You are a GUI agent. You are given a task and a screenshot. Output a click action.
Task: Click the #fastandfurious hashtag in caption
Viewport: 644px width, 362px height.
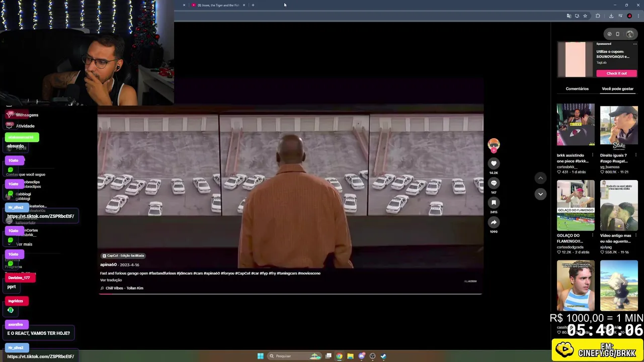[x=163, y=274]
